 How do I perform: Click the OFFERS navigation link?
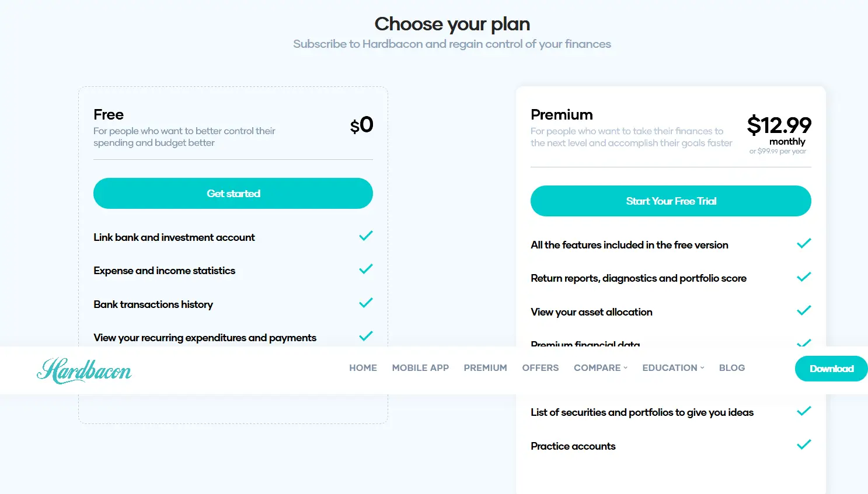pyautogui.click(x=540, y=367)
